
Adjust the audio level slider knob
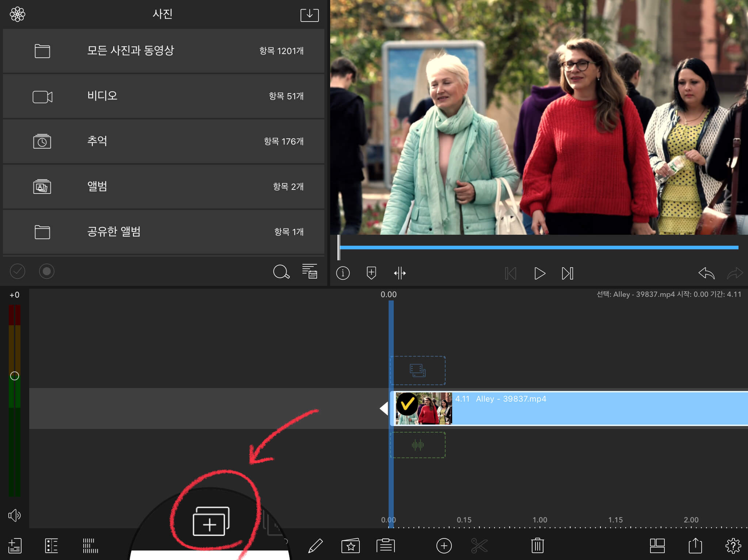click(15, 376)
